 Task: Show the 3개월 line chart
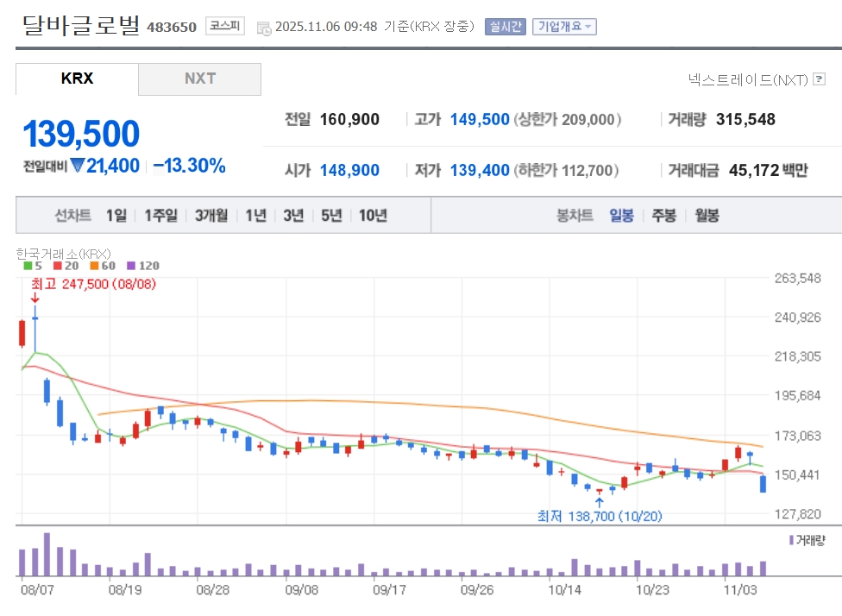(210, 216)
